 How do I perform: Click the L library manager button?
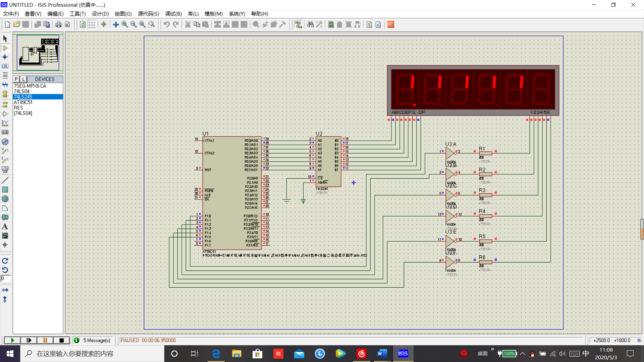point(23,79)
